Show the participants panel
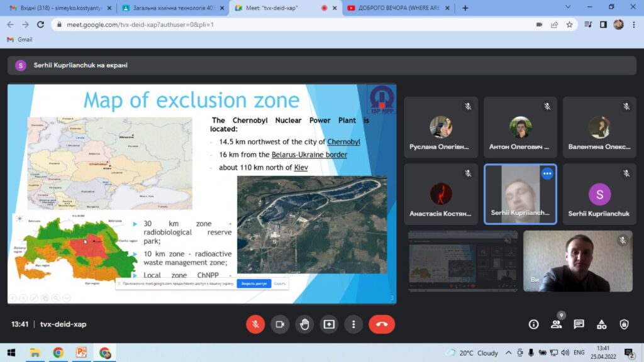This screenshot has height=362, width=644. click(x=556, y=324)
